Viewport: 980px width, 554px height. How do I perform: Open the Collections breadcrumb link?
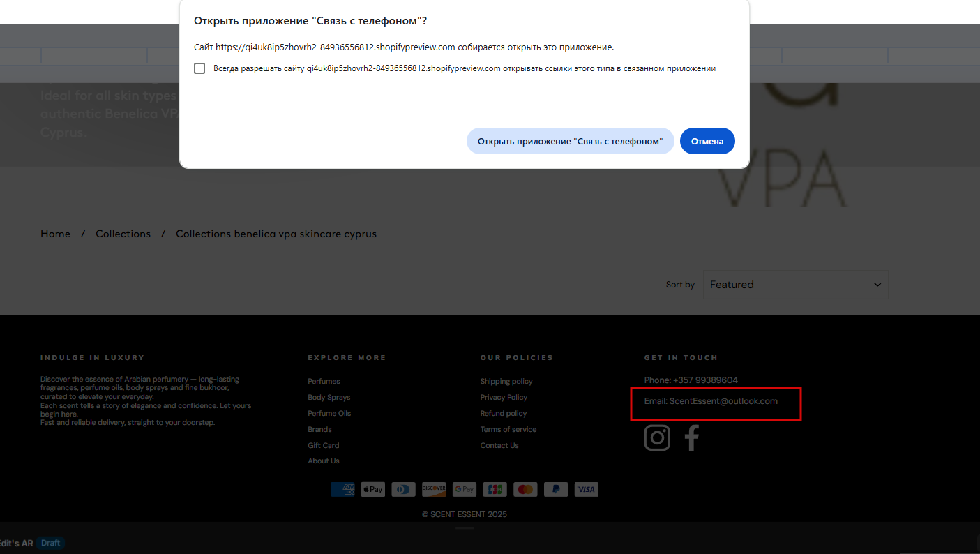(x=123, y=234)
